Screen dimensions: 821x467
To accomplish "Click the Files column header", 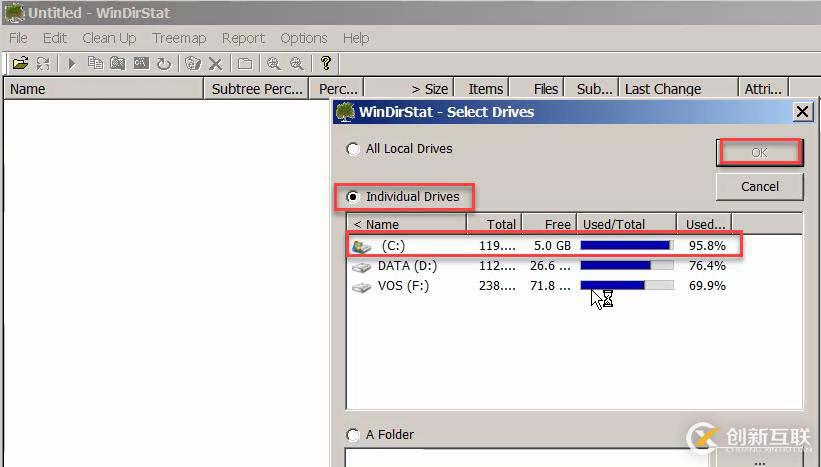I will [x=537, y=88].
